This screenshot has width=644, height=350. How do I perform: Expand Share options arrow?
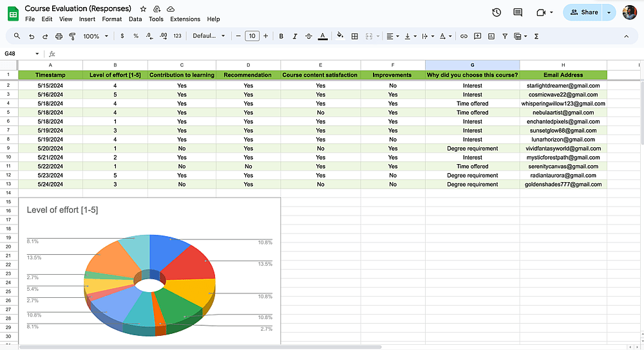click(609, 12)
